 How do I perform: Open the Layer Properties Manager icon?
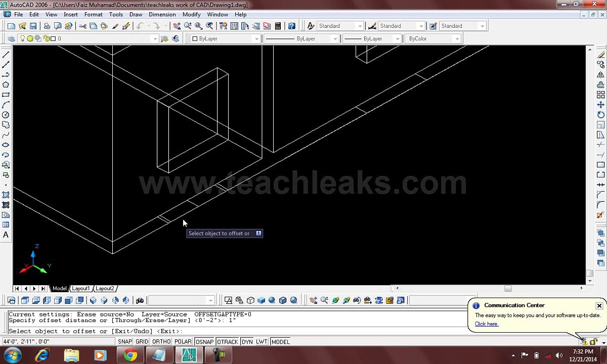click(11, 38)
